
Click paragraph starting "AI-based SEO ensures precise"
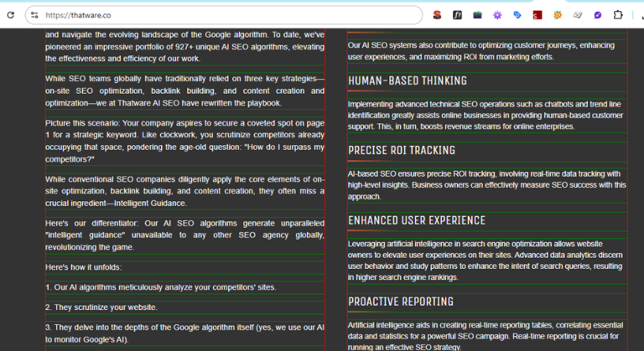[x=486, y=185]
